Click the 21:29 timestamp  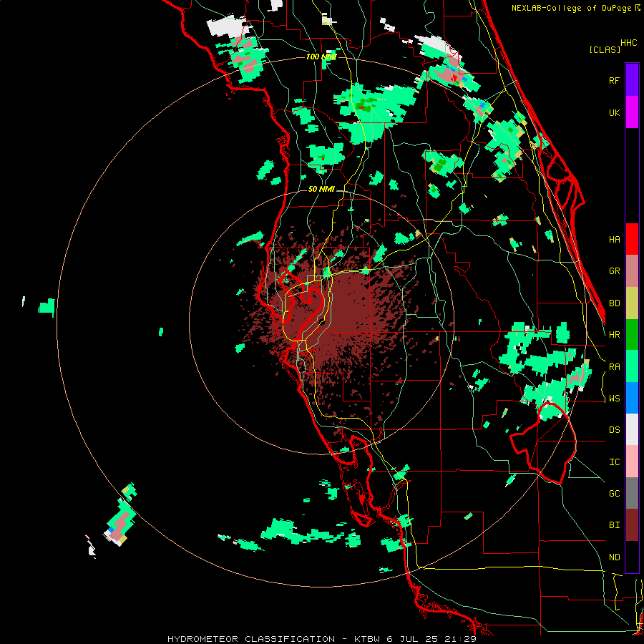pyautogui.click(x=461, y=639)
